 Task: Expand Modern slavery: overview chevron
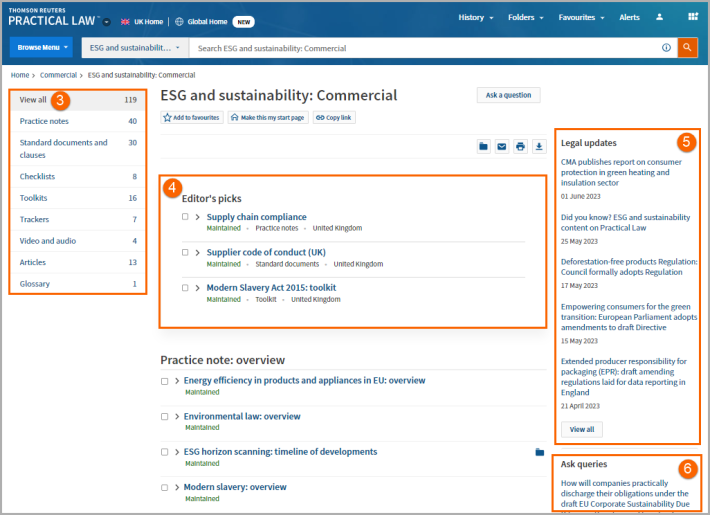click(177, 487)
